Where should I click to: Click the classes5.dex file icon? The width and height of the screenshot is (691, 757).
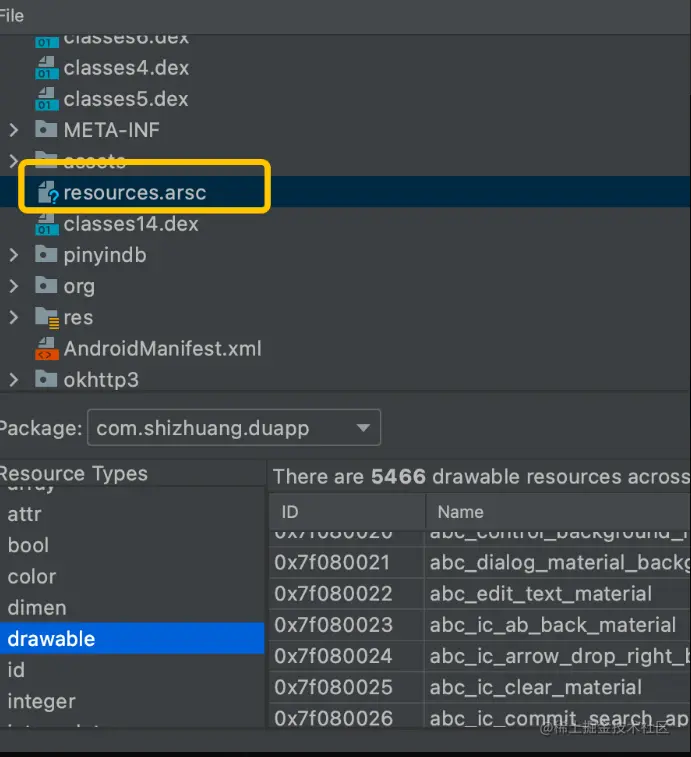point(47,99)
